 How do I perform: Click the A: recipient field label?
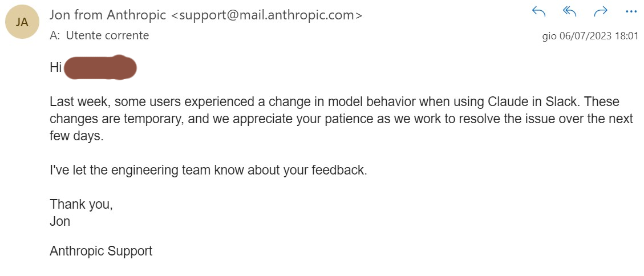(x=55, y=36)
